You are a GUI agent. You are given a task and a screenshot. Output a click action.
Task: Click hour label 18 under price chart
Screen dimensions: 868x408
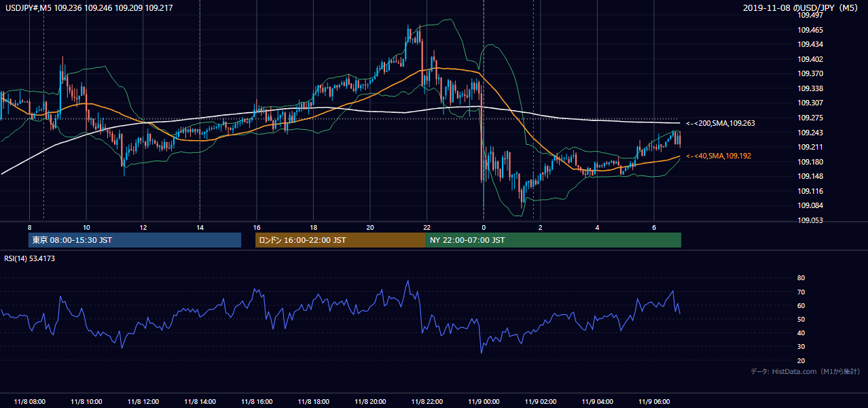tap(313, 227)
